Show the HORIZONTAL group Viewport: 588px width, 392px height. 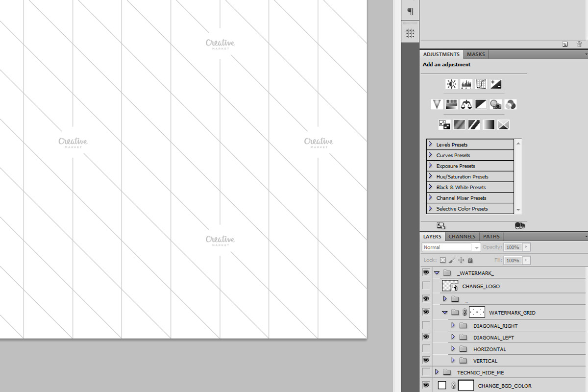[426, 349]
